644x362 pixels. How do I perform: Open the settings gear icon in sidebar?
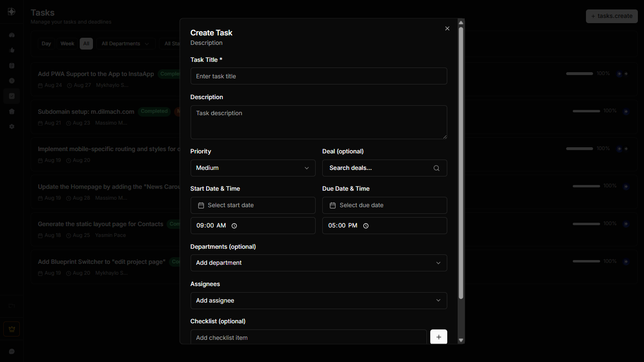(x=12, y=126)
